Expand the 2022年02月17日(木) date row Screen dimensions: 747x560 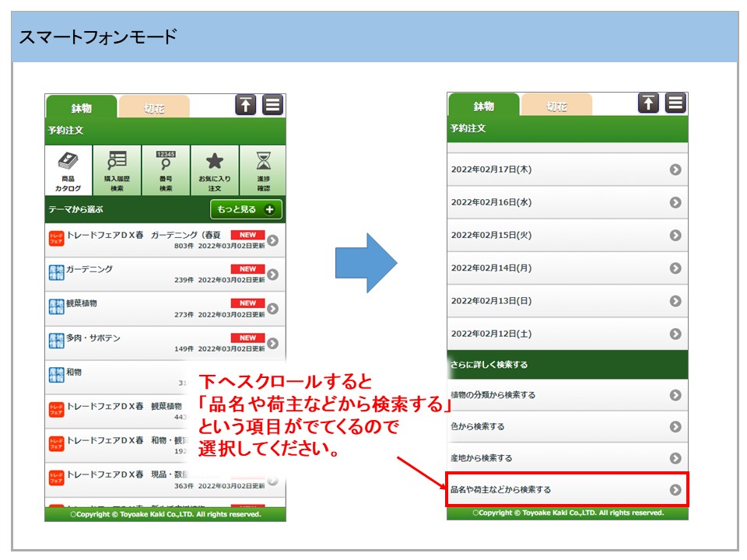[567, 170]
